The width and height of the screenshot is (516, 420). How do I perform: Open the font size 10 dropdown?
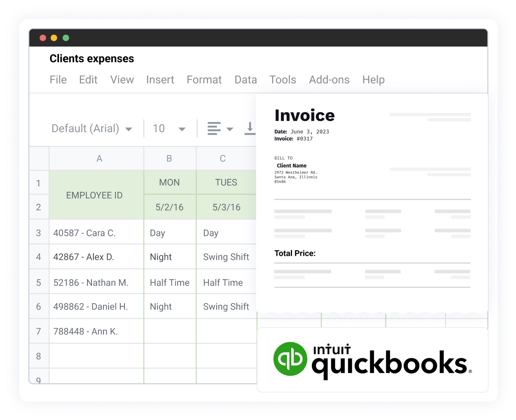point(169,128)
